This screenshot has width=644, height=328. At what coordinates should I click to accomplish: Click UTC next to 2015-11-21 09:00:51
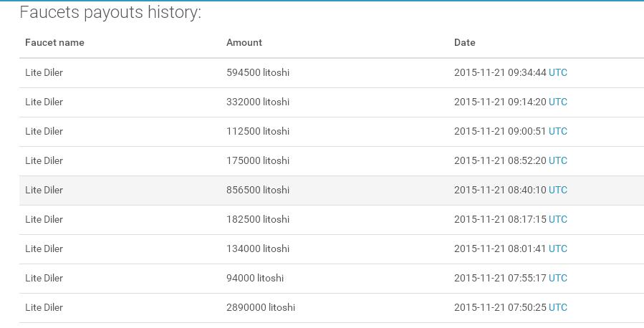pyautogui.click(x=558, y=131)
